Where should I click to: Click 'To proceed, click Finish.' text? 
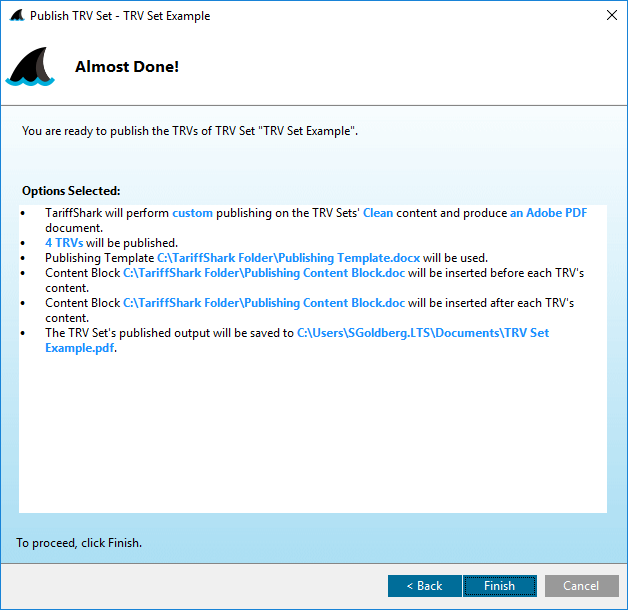79,543
